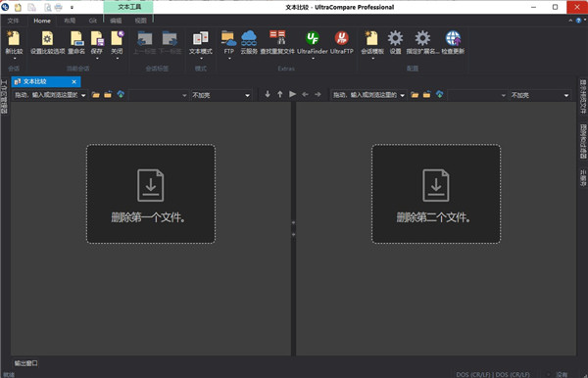Click the 重命名 rename session icon
This screenshot has height=378, width=588.
pos(76,38)
